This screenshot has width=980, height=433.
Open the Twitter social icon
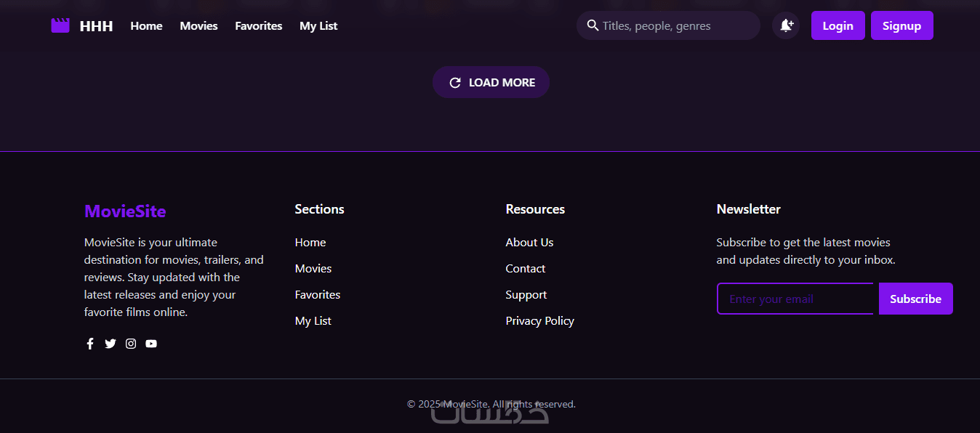[111, 344]
